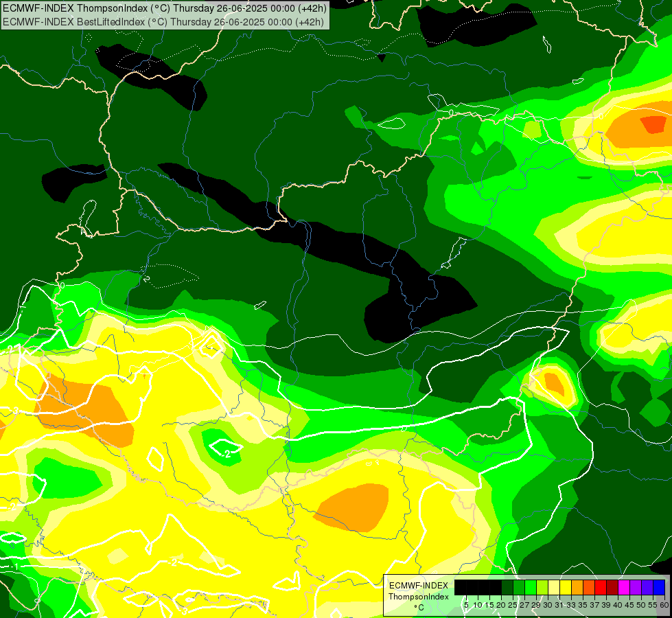Viewport: 672px width, 618px height.
Task: Click the legend tick value 15
Action: [490, 605]
